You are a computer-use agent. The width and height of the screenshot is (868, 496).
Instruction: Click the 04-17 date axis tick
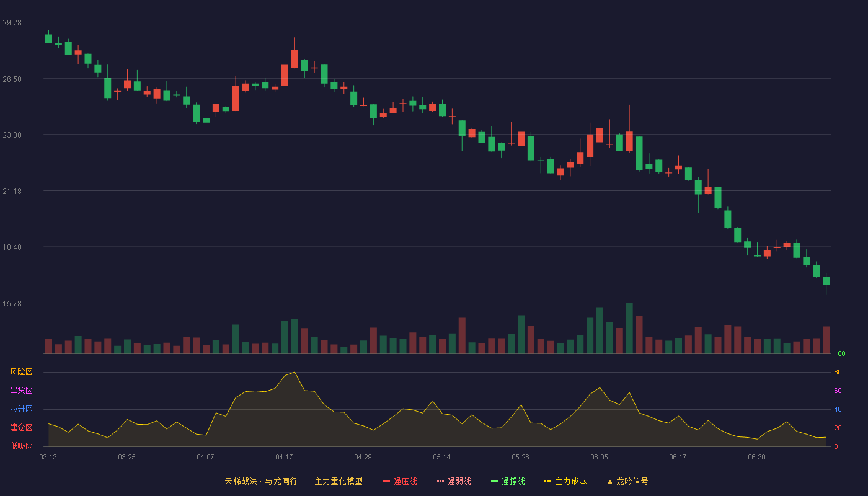pyautogui.click(x=284, y=457)
